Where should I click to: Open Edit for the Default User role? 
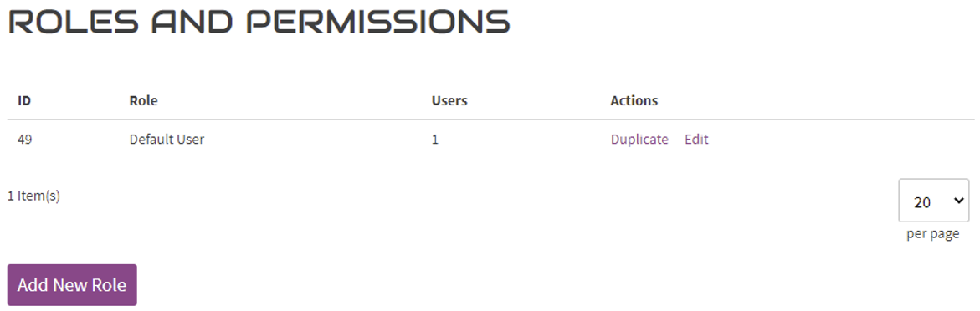click(x=696, y=140)
